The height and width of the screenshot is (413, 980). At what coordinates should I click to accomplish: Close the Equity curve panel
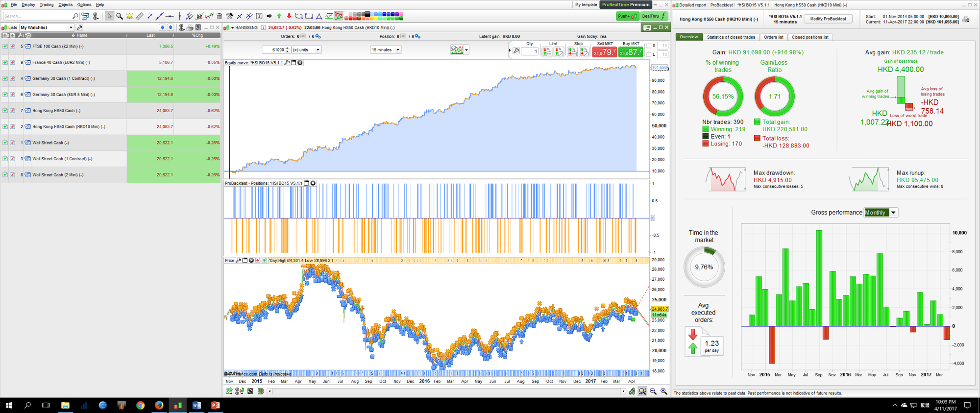[300, 63]
